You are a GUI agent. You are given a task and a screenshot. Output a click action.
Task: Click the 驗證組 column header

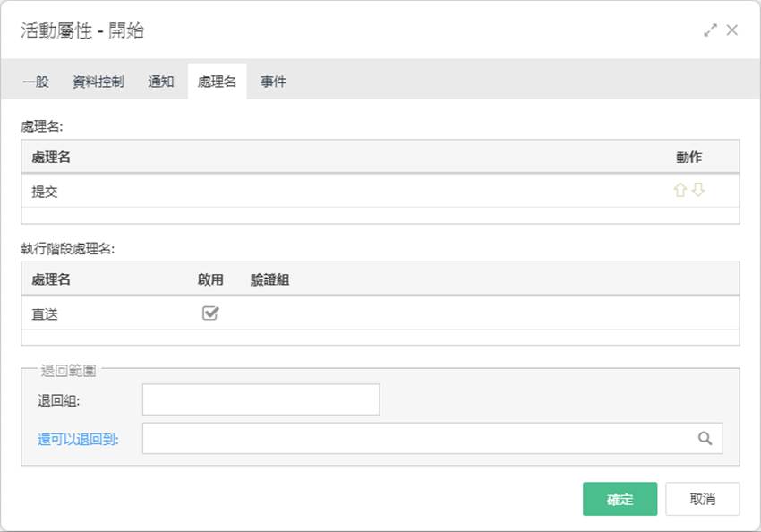(x=269, y=279)
